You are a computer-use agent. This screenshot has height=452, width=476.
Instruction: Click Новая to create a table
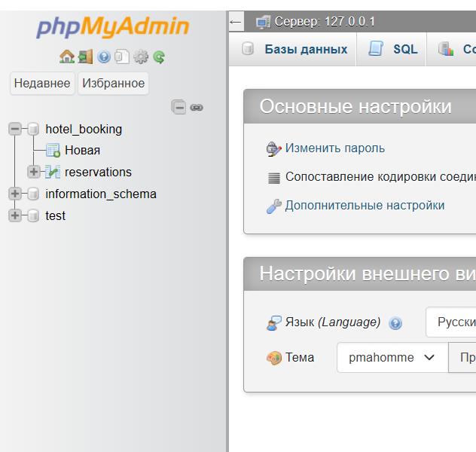click(x=83, y=150)
